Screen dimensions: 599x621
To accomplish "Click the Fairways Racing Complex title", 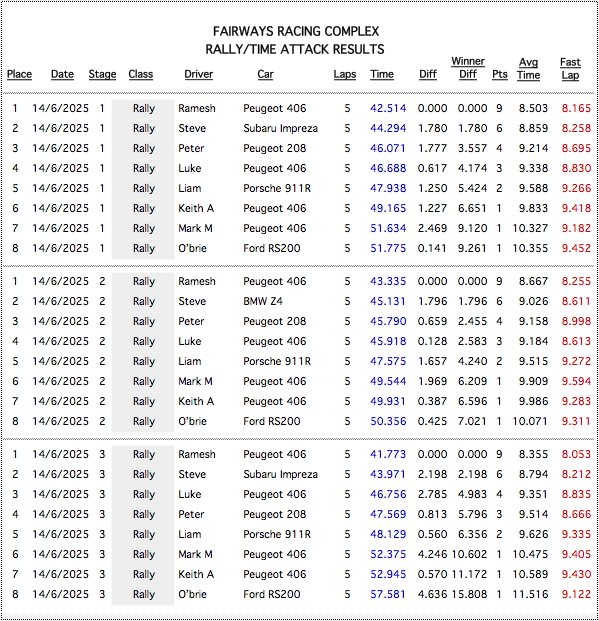I will click(296, 31).
